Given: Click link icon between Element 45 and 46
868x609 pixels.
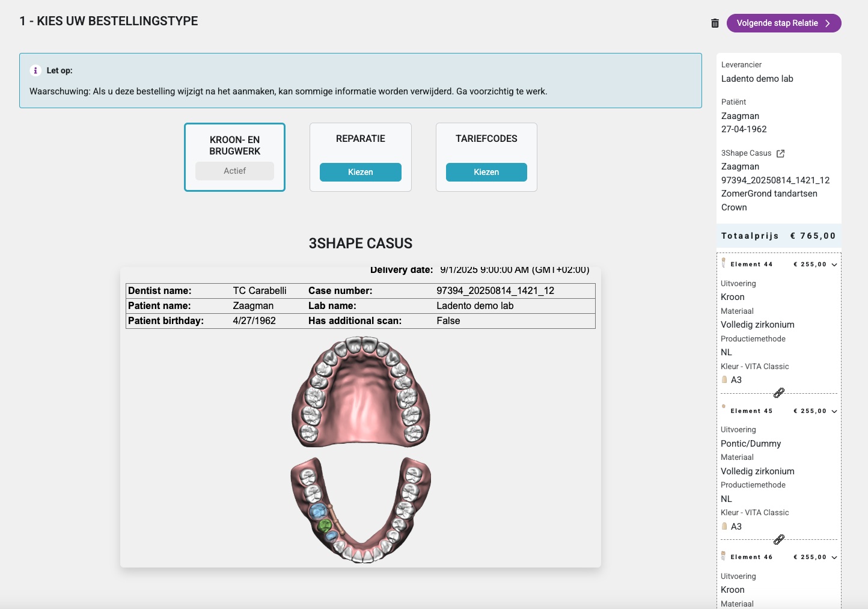Looking at the screenshot, I should tap(778, 540).
